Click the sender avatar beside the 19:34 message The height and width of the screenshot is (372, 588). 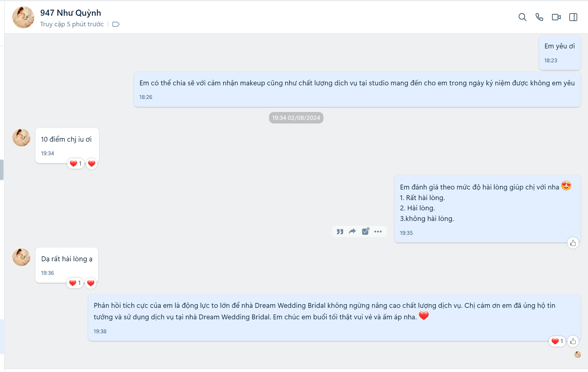coord(21,137)
